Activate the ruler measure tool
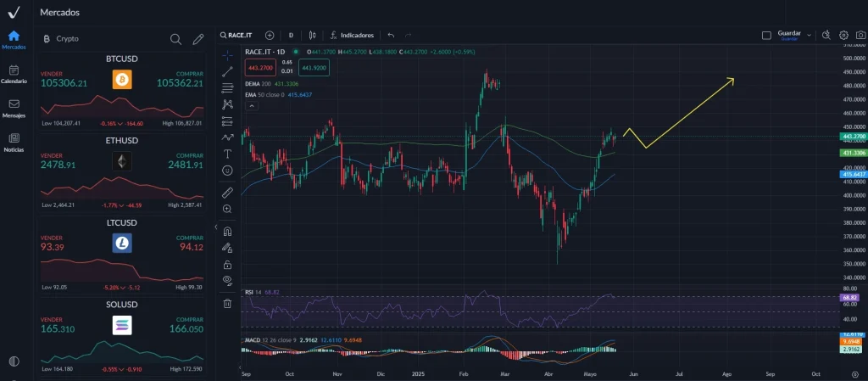Screen dimensions: 868x381 [x=227, y=193]
